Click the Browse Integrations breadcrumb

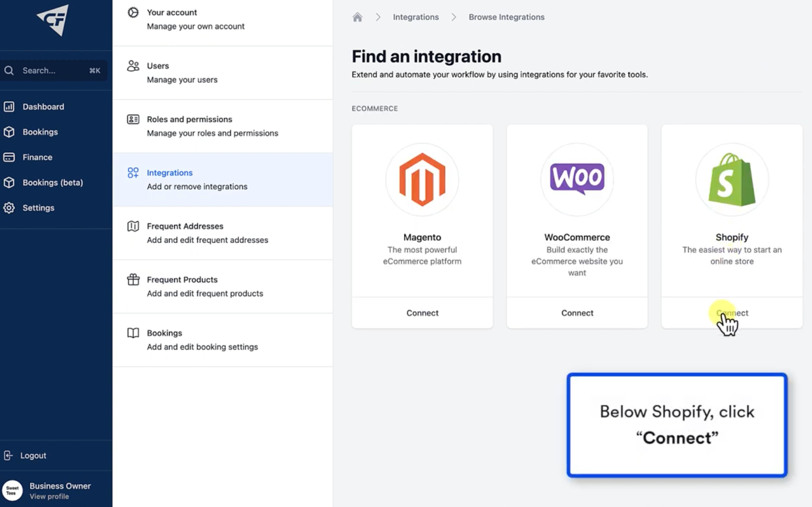point(506,17)
